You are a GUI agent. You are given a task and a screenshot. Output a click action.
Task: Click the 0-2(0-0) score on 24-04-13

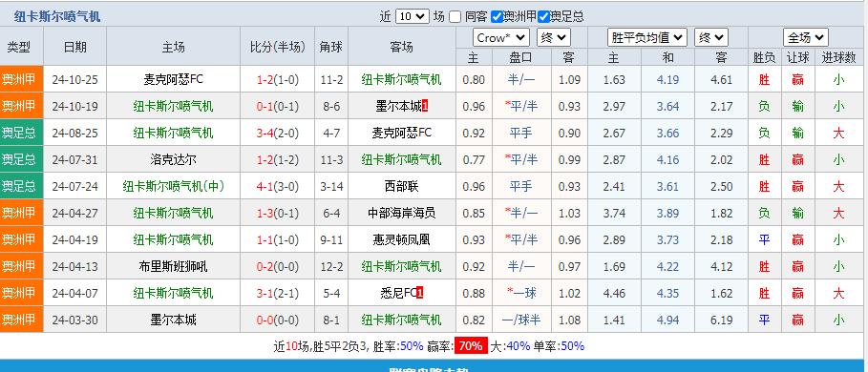277,266
